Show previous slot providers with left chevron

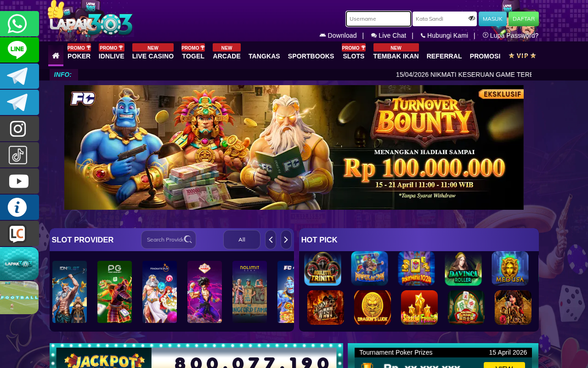tap(271, 240)
